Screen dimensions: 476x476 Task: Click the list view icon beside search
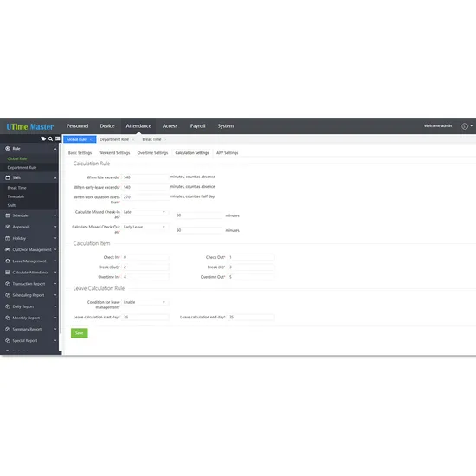click(57, 138)
